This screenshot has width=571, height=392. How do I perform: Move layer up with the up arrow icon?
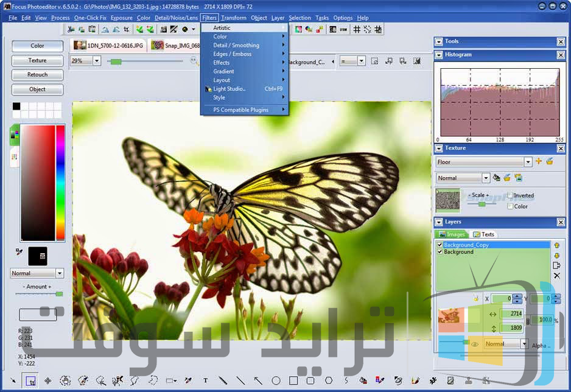coord(557,245)
